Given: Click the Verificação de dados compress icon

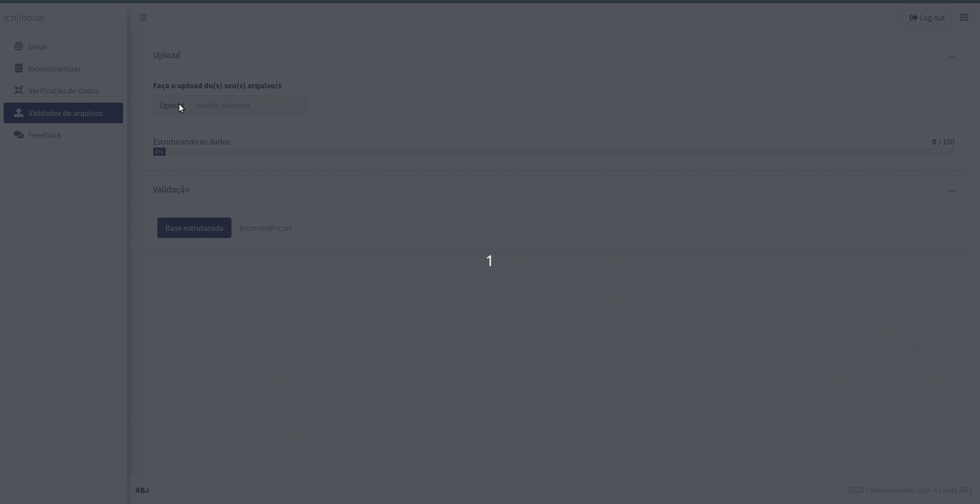Looking at the screenshot, I should coord(19,90).
